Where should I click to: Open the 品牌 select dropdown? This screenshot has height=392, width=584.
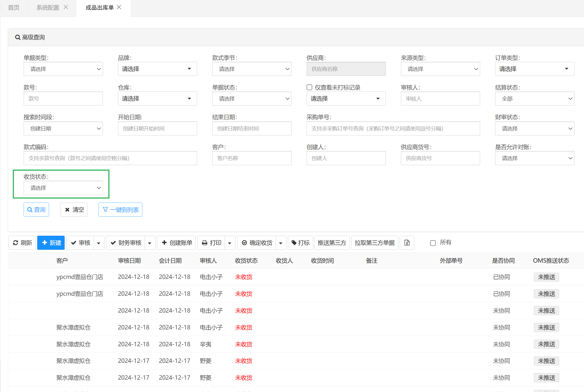pos(157,69)
